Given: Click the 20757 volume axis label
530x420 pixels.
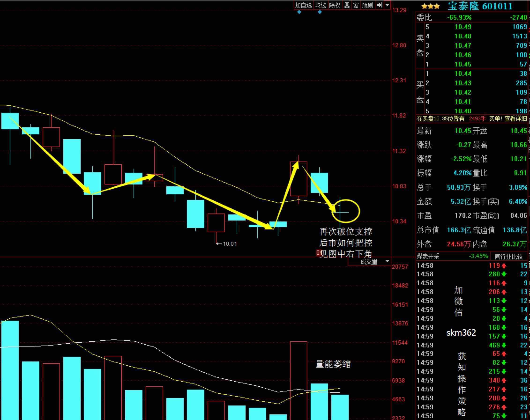Looking at the screenshot, I should (400, 267).
